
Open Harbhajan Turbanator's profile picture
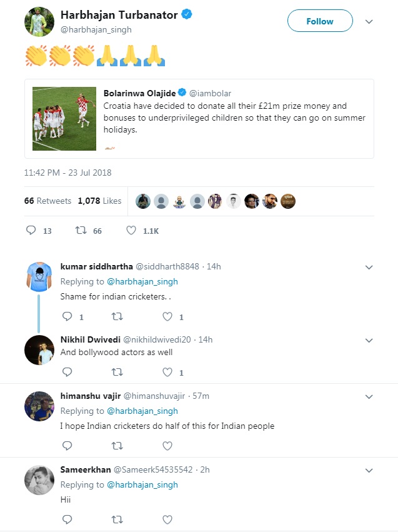(x=39, y=22)
